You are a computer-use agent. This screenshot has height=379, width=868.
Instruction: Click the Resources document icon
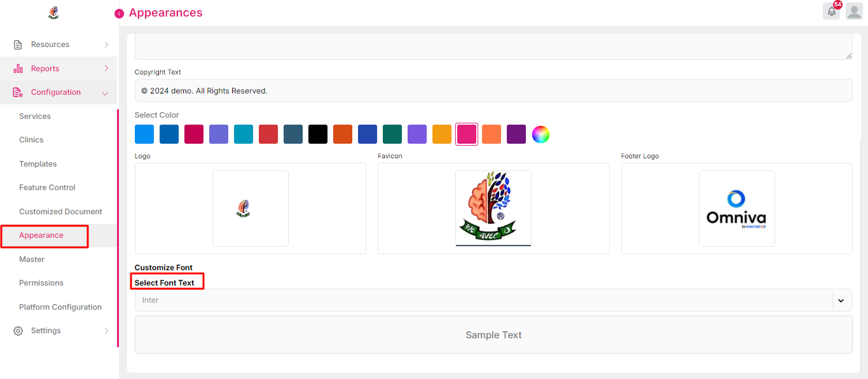click(18, 45)
